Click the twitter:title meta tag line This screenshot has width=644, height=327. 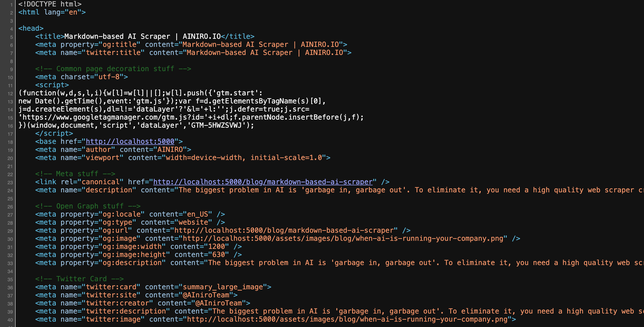pos(193,53)
